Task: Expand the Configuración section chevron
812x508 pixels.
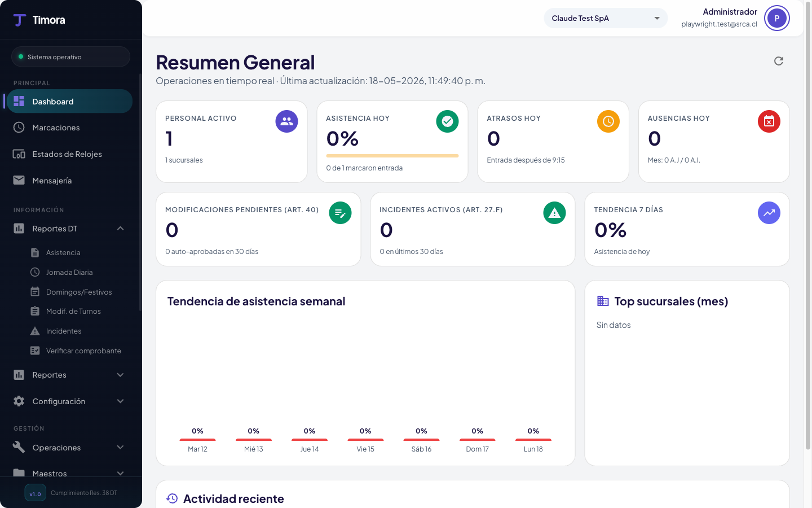Action: point(120,401)
